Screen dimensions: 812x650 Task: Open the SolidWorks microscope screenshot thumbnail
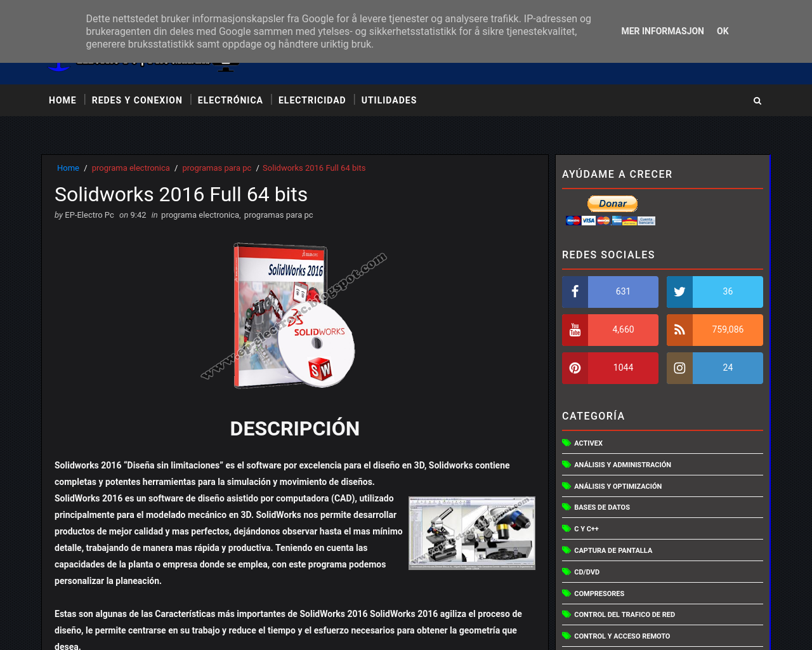[472, 533]
